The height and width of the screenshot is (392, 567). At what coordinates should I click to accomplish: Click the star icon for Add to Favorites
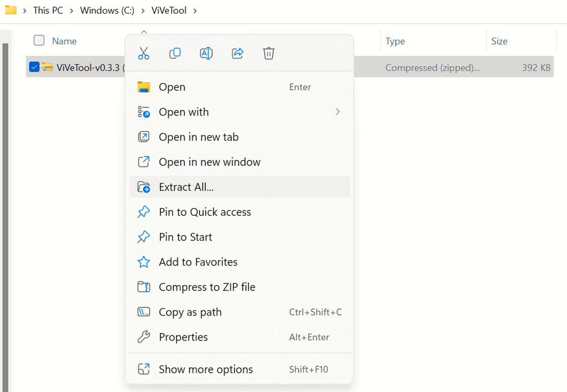coord(144,262)
